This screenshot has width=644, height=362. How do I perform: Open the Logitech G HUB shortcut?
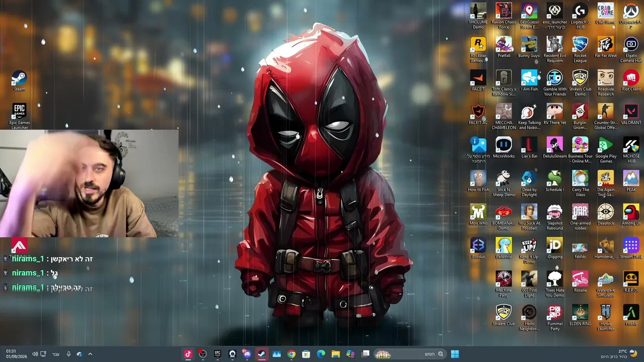click(x=580, y=16)
